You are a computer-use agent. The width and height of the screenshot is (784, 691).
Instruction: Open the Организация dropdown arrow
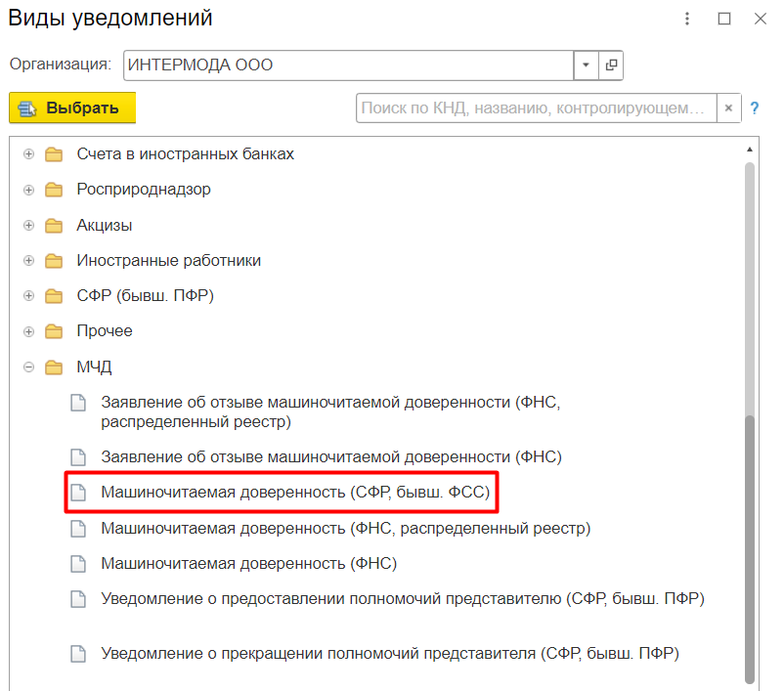pyautogui.click(x=586, y=65)
